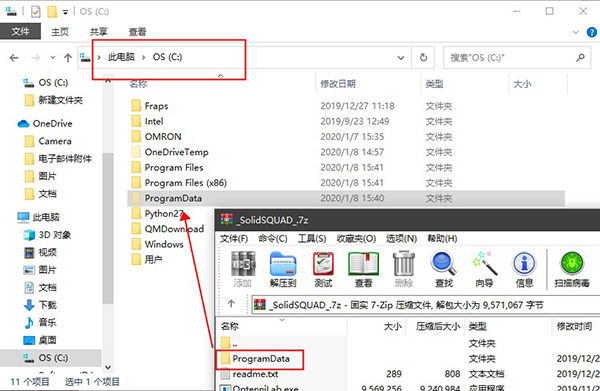The image size is (600, 391).
Task: Select 下载 in navigation pane
Action: (x=41, y=305)
